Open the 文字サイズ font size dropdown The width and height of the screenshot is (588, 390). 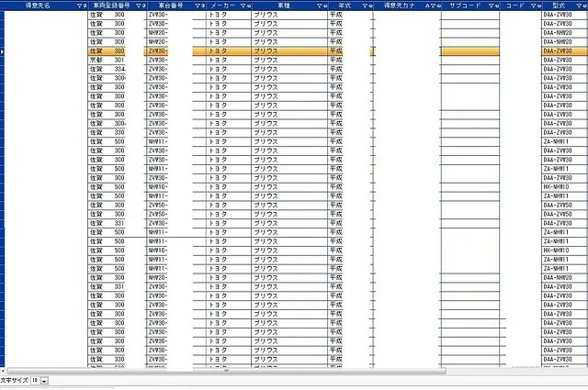pyautogui.click(x=44, y=381)
